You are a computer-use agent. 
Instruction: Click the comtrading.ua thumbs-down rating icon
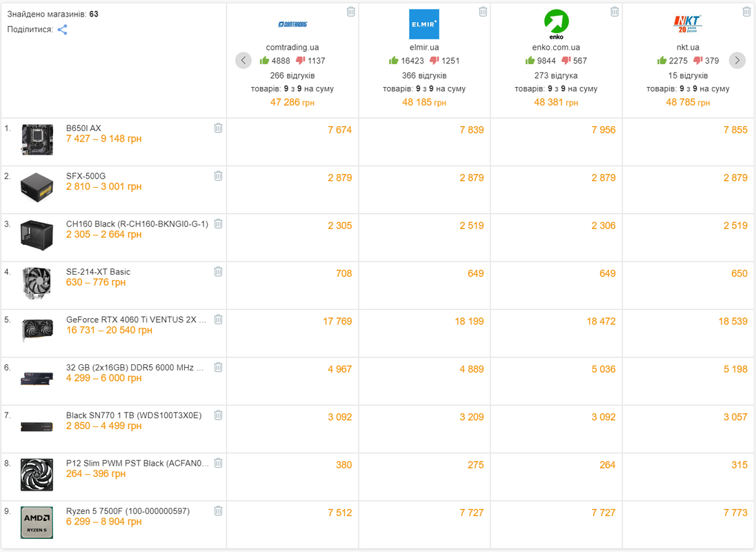coord(300,61)
